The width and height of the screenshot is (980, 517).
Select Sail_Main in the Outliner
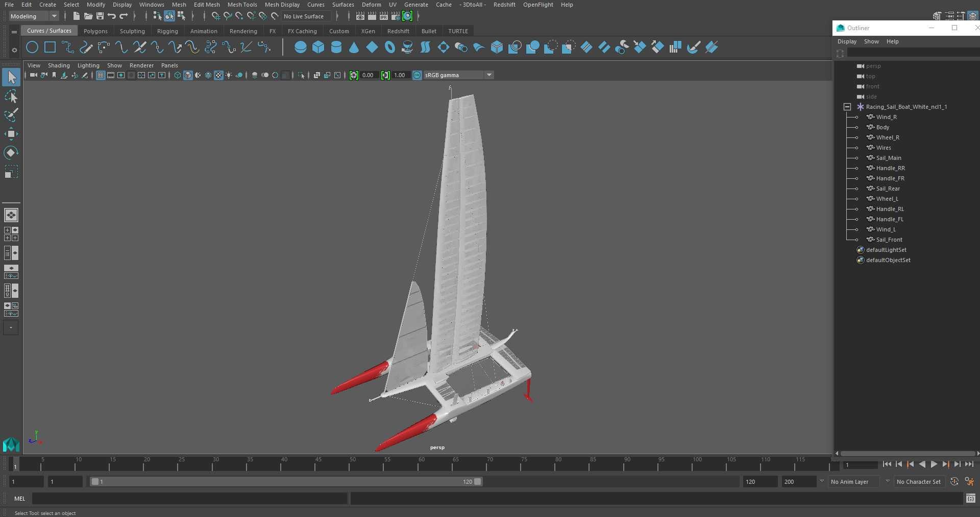(889, 158)
